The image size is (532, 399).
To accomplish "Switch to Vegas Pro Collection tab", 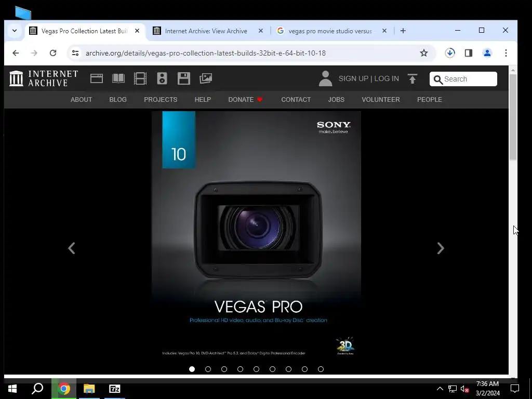I will pyautogui.click(x=84, y=31).
